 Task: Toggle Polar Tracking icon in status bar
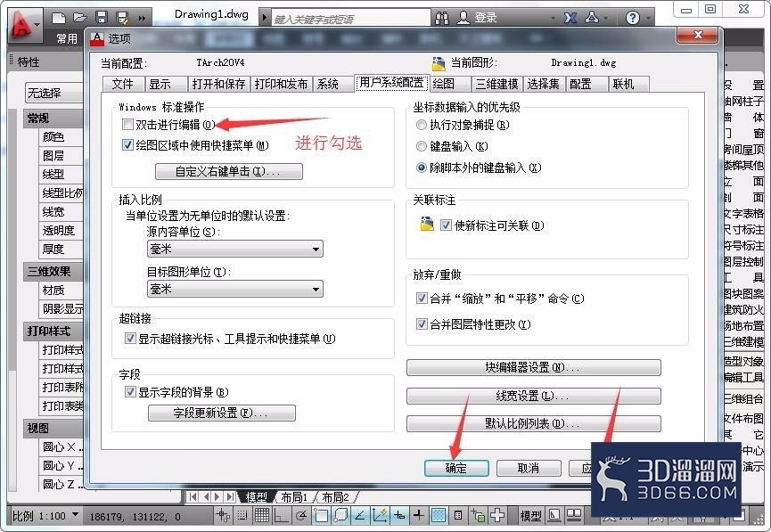(301, 515)
